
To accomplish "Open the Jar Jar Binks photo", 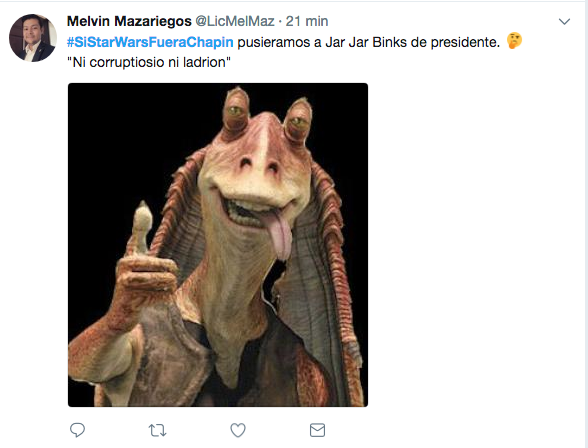I will pos(218,245).
